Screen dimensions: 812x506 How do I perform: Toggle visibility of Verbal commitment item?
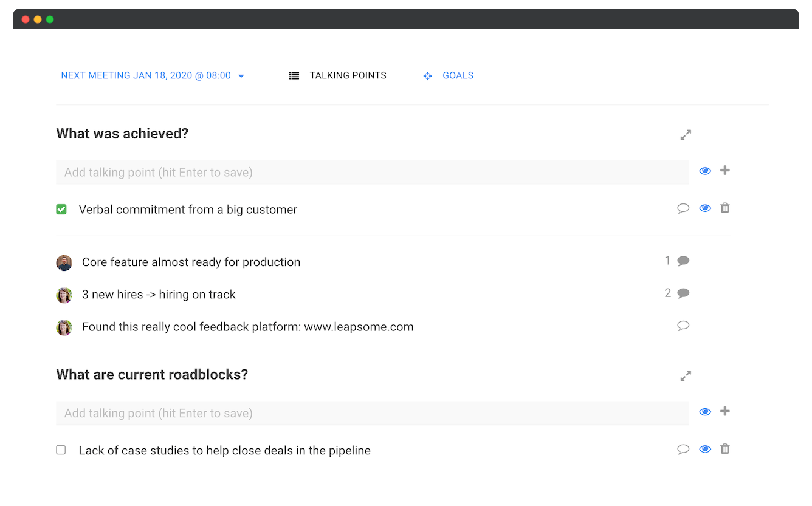point(705,208)
